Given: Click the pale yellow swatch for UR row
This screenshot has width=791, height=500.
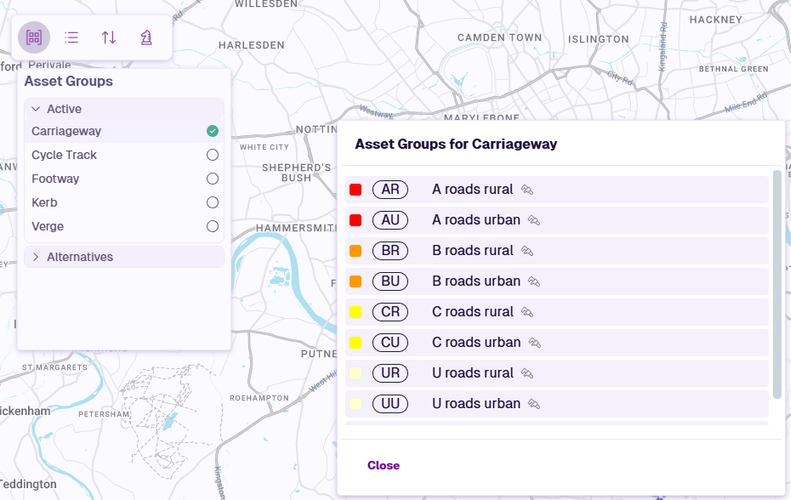Looking at the screenshot, I should coord(356,373).
